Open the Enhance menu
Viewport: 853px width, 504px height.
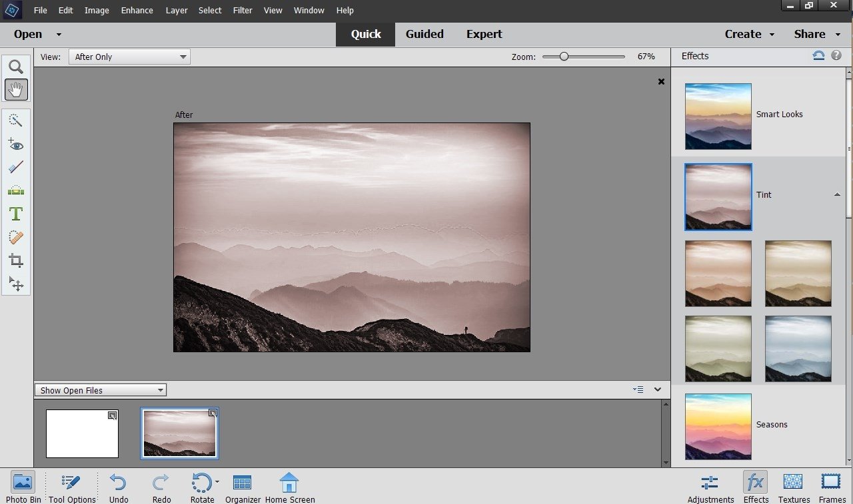click(137, 10)
